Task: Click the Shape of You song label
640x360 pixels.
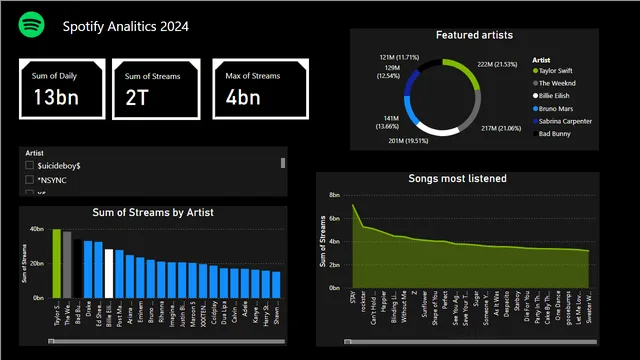Action: [435, 308]
